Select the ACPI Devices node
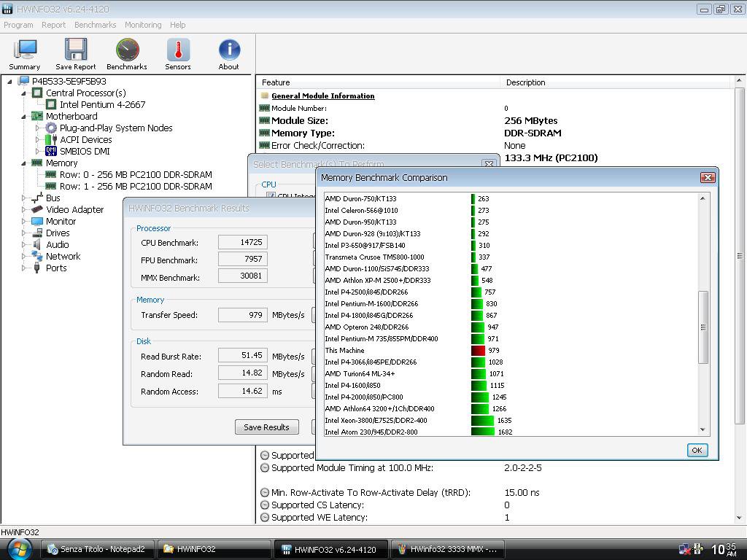The height and width of the screenshot is (560, 747). pyautogui.click(x=85, y=139)
